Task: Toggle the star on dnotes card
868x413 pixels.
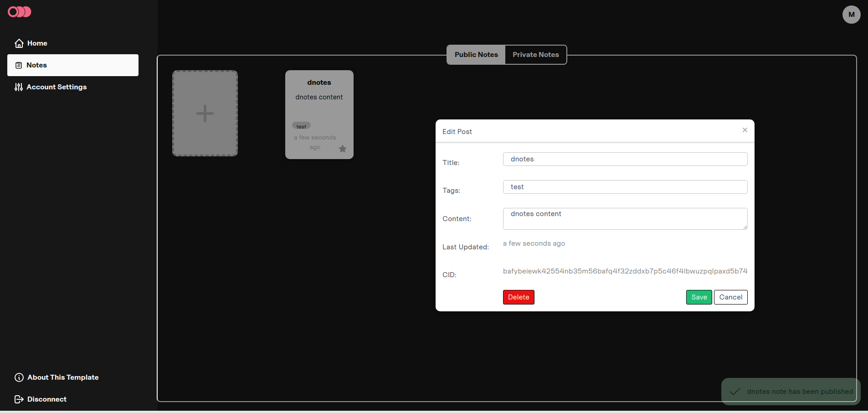Action: point(343,149)
